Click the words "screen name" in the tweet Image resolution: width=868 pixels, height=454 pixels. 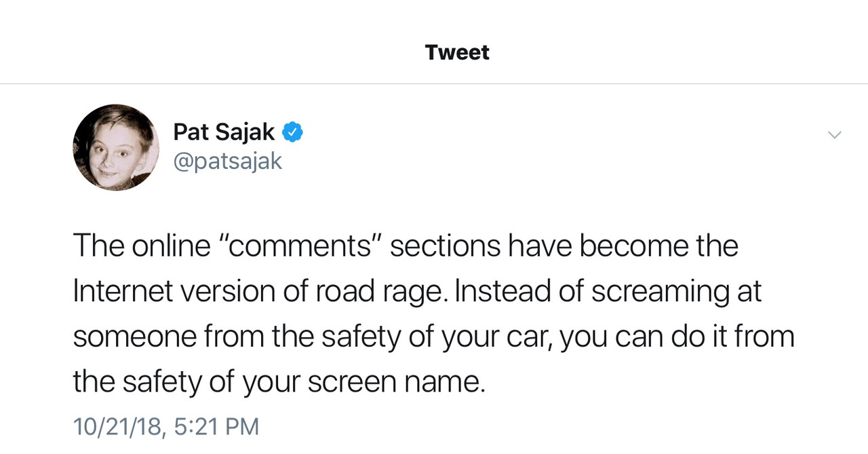pos(397,382)
